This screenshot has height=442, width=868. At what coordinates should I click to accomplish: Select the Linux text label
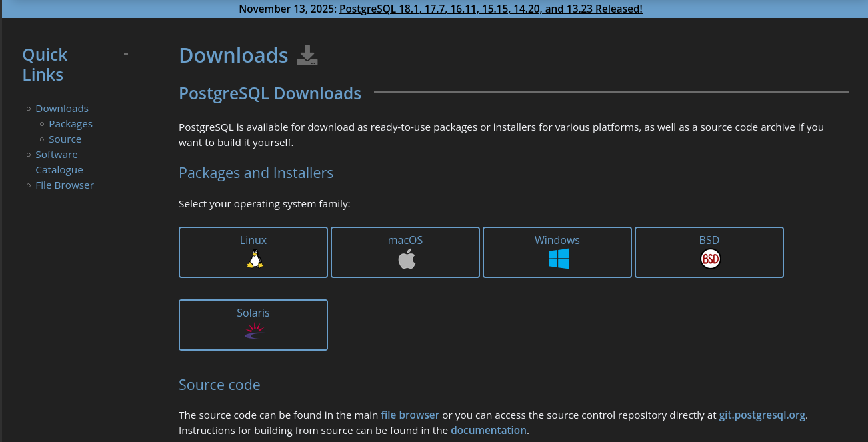[253, 240]
